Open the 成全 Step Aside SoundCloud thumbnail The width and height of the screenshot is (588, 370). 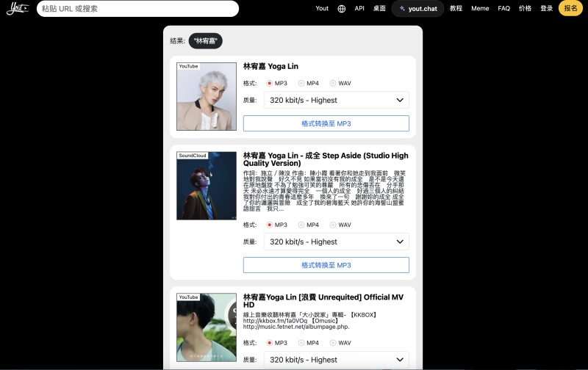[x=207, y=186]
